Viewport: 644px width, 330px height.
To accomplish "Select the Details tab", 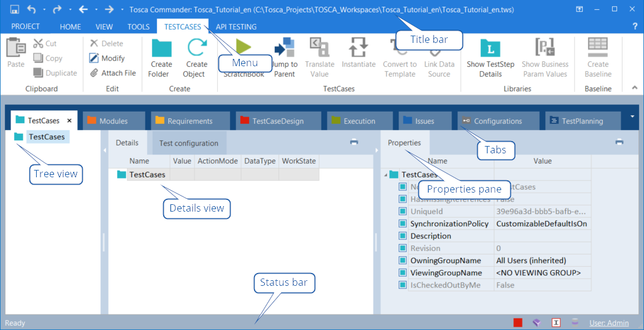I will [127, 142].
